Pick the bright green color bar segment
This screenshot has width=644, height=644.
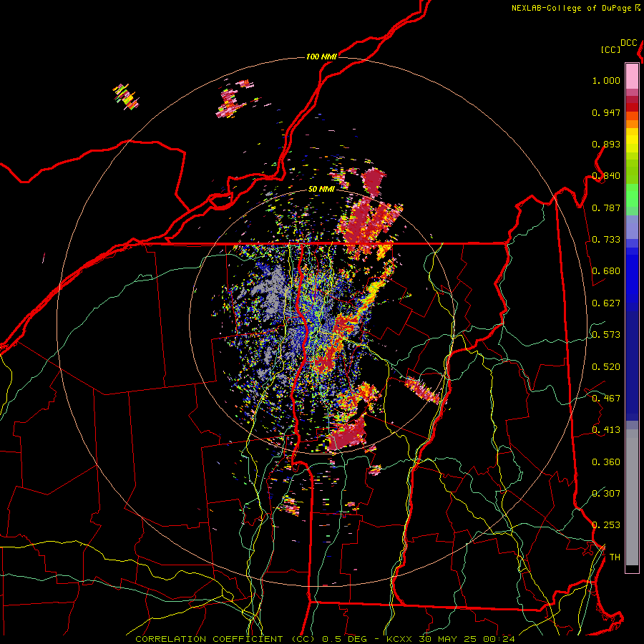pyautogui.click(x=632, y=195)
